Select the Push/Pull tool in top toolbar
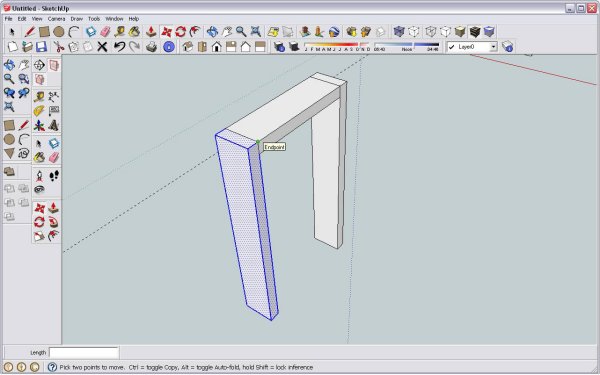 click(151, 32)
